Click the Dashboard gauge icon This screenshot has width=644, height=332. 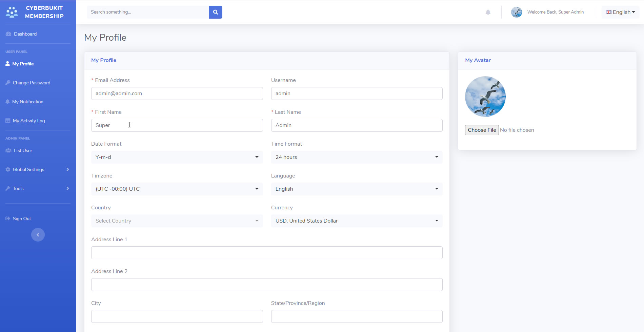click(x=8, y=34)
